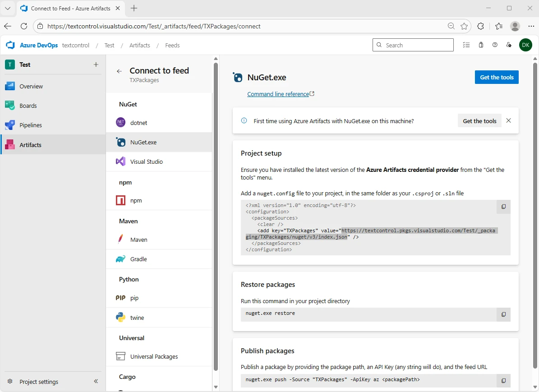Open the work items list icon
The image size is (539, 392).
(x=466, y=45)
